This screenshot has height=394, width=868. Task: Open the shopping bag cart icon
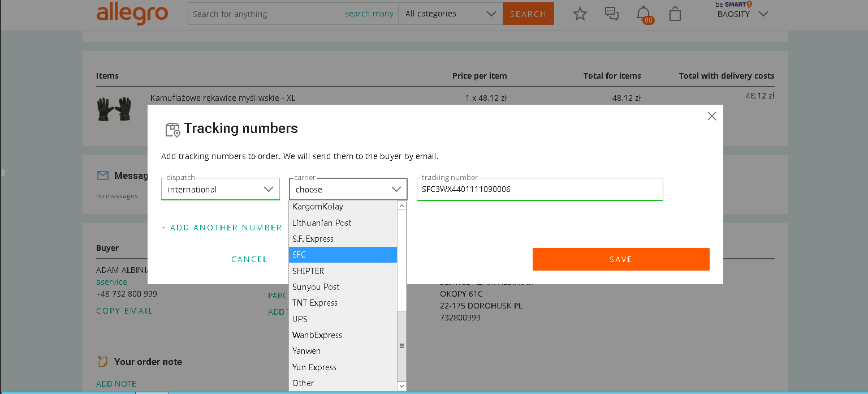[x=675, y=14]
